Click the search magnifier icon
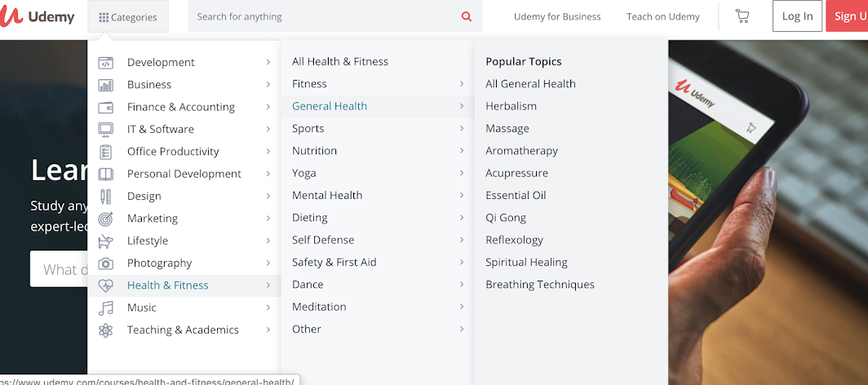868x385 pixels. [x=466, y=16]
